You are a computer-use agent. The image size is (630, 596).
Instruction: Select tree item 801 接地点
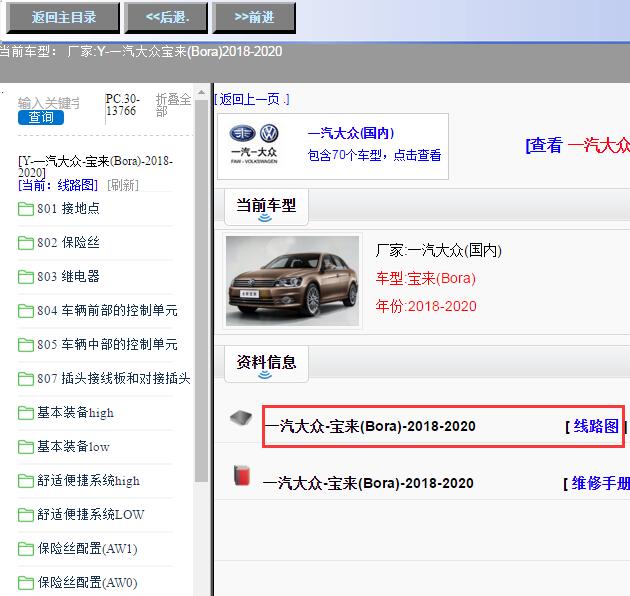pos(68,209)
